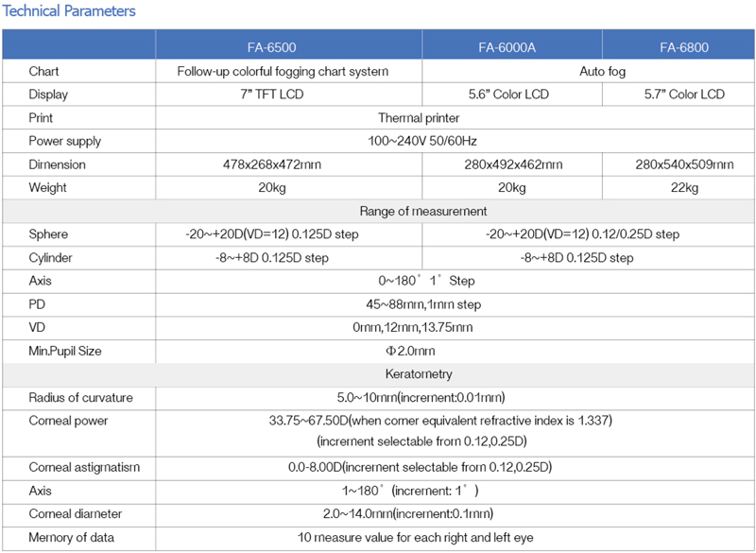Click the Radius of curvature row label
This screenshot has width=756, height=553.
[x=80, y=397]
